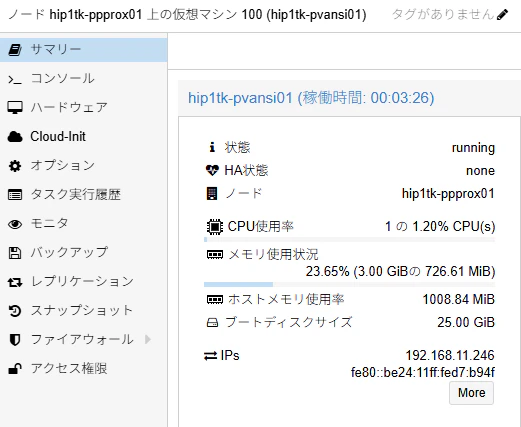
Task: Click the unlock icon for アクセス権限
Action: tap(15, 369)
